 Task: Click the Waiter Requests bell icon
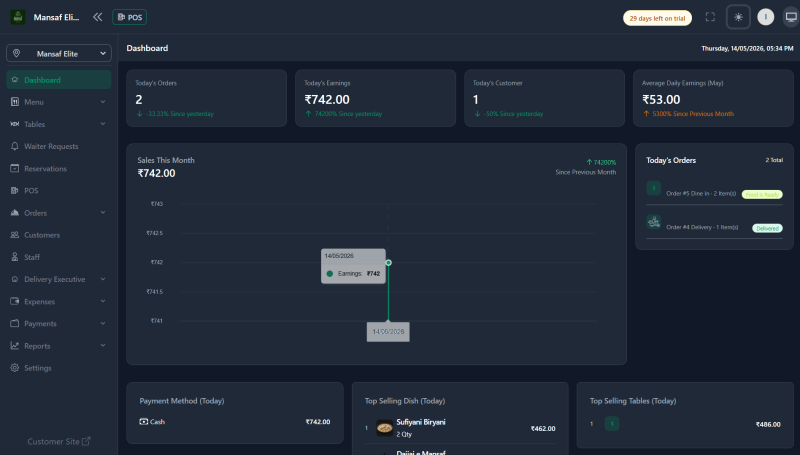(x=15, y=146)
